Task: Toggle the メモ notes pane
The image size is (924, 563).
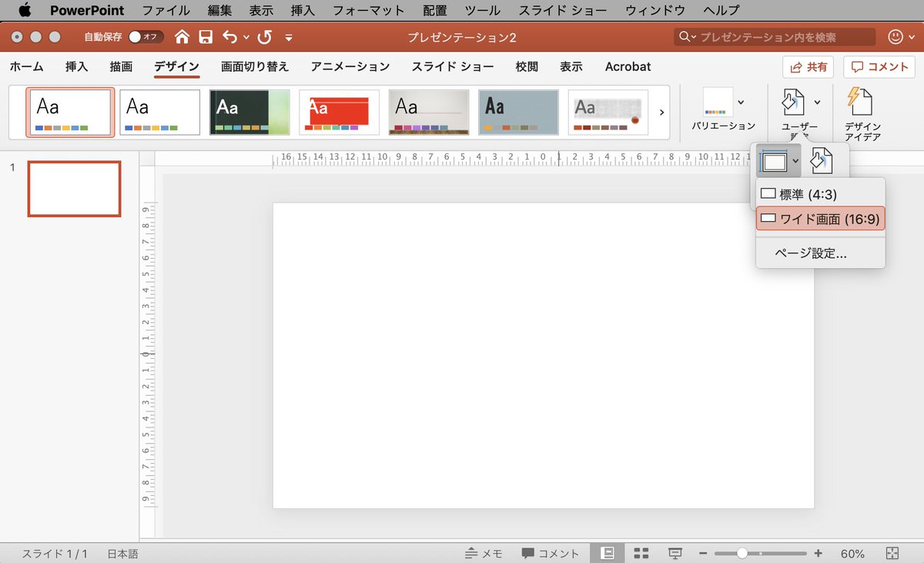Action: [484, 554]
